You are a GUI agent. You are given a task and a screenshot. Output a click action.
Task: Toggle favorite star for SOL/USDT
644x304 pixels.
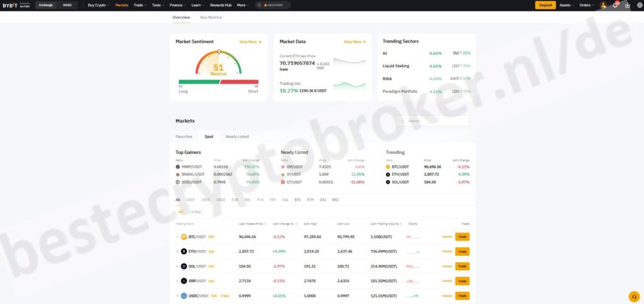177,266
